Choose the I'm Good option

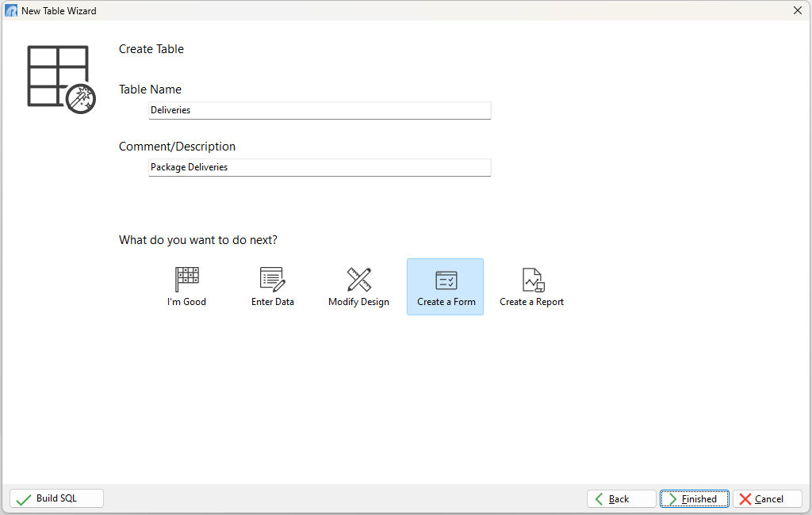click(186, 287)
